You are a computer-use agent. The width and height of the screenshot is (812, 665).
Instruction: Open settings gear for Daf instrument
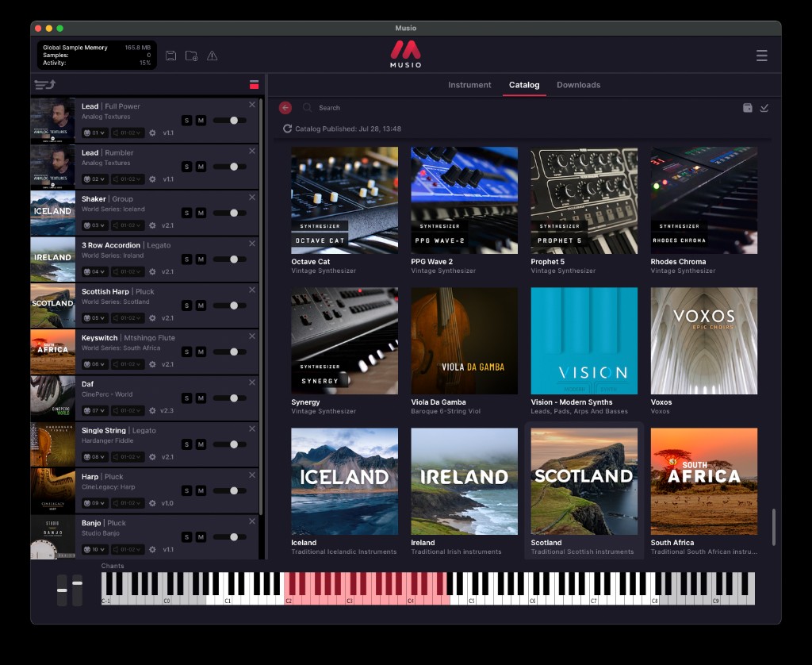(152, 410)
